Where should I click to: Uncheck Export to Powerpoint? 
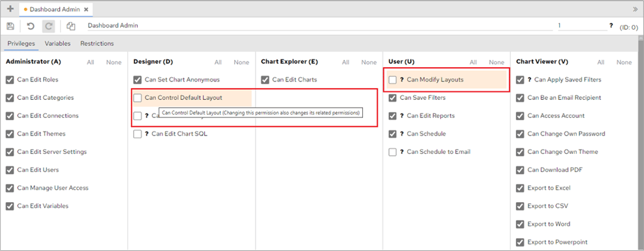click(521, 243)
